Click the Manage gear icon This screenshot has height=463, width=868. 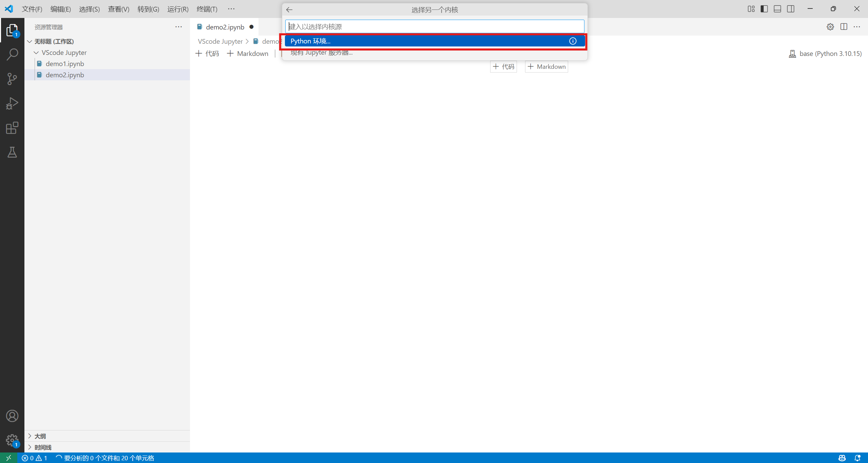[x=12, y=440]
